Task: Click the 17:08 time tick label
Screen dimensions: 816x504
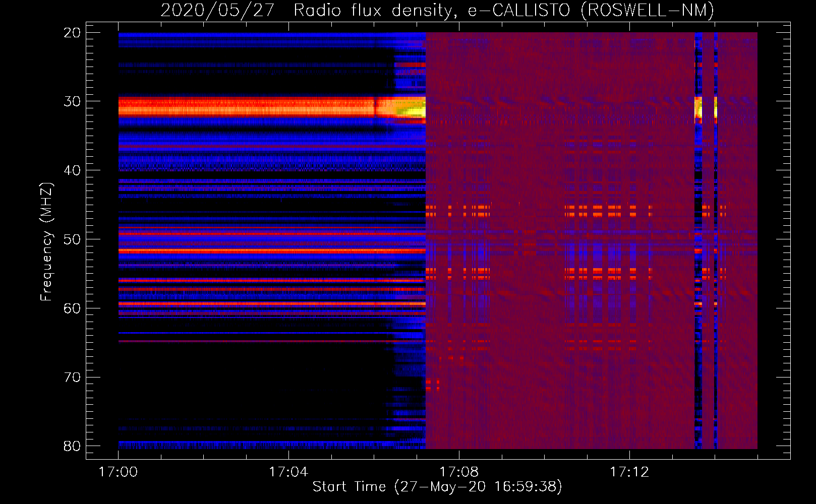Action: pyautogui.click(x=459, y=472)
